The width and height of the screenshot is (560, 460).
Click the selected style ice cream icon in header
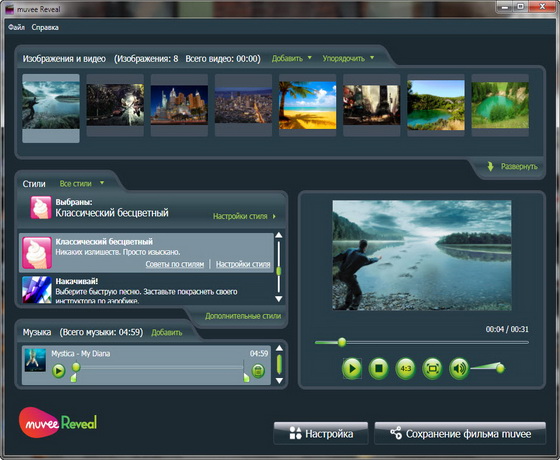[41, 207]
